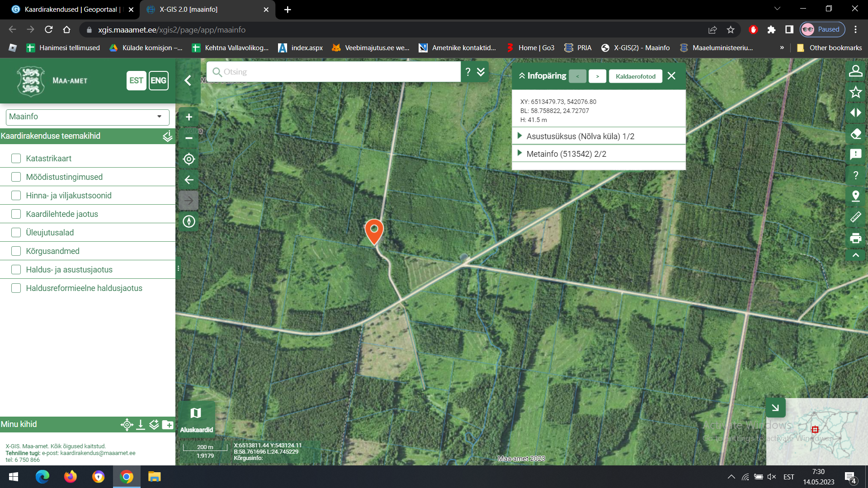Expand Asustusüksus (Nõlva küla) result
868x488 pixels.
[x=580, y=136]
